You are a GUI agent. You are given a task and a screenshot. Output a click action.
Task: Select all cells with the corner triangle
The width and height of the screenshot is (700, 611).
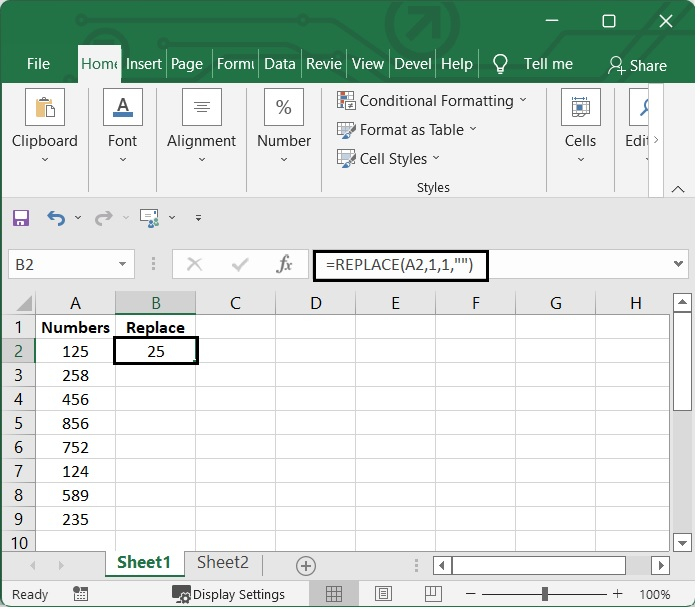tap(24, 303)
